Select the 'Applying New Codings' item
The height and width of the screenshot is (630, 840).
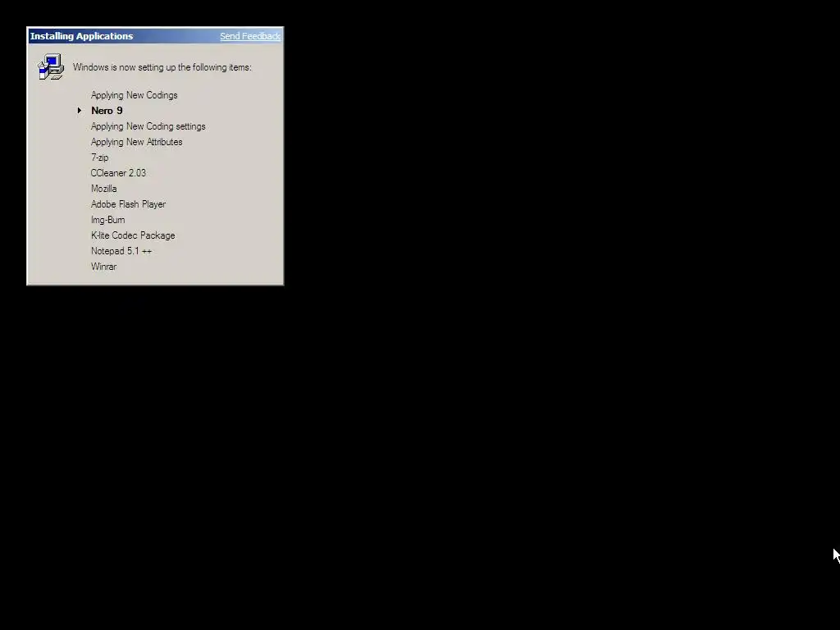[134, 95]
